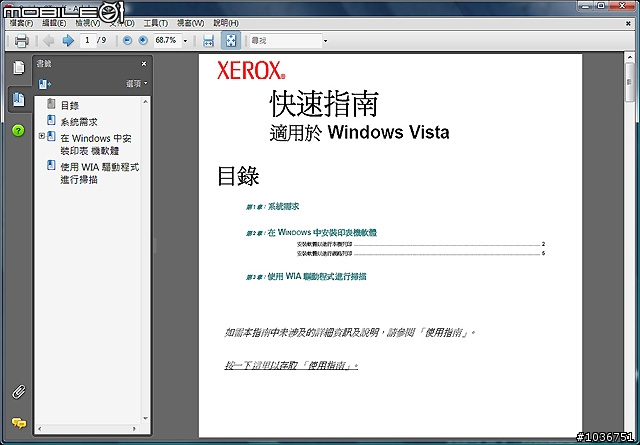Open the Find field dropdown arrow
Screen dimensions: 640x445
[325, 41]
